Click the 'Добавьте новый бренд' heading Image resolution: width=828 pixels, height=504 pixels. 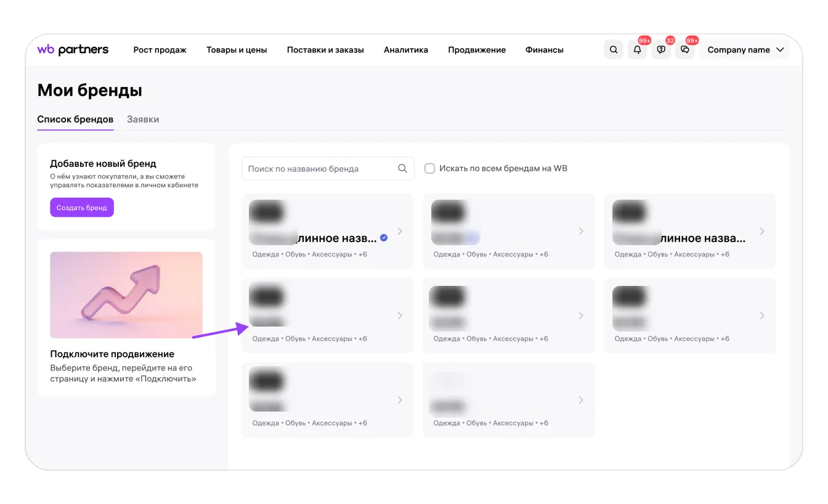point(103,164)
